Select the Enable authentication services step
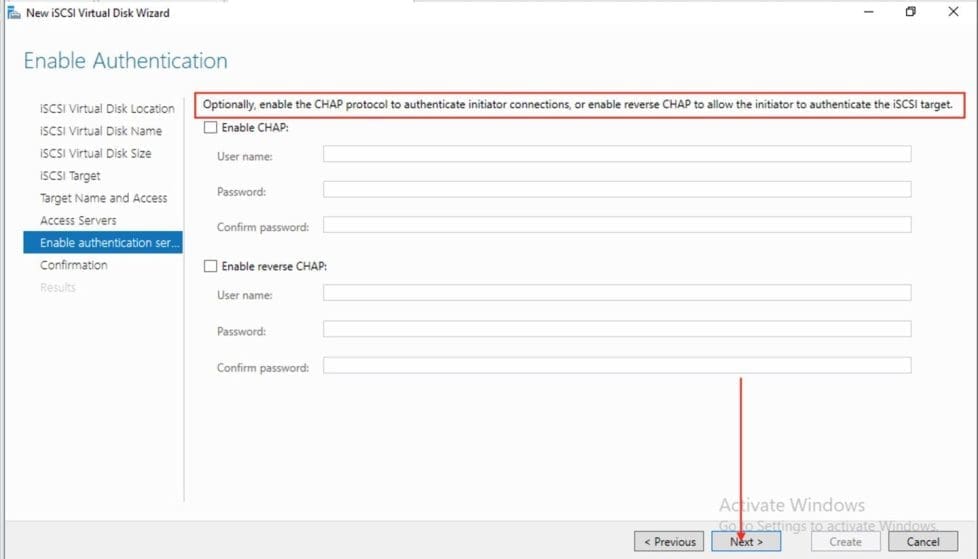The width and height of the screenshot is (978, 559). click(104, 243)
